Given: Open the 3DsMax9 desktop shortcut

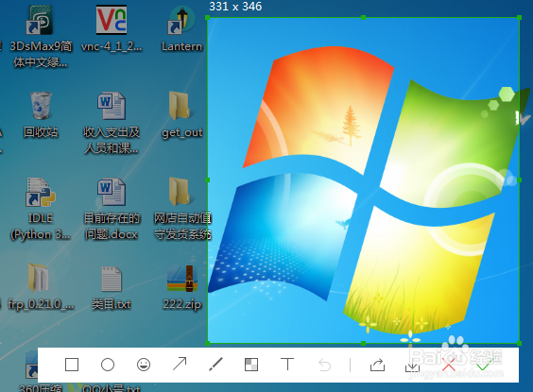Looking at the screenshot, I should click(40, 37).
